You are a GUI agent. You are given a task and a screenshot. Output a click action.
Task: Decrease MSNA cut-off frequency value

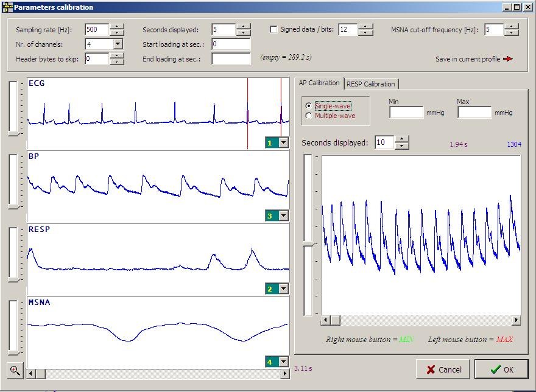point(512,32)
